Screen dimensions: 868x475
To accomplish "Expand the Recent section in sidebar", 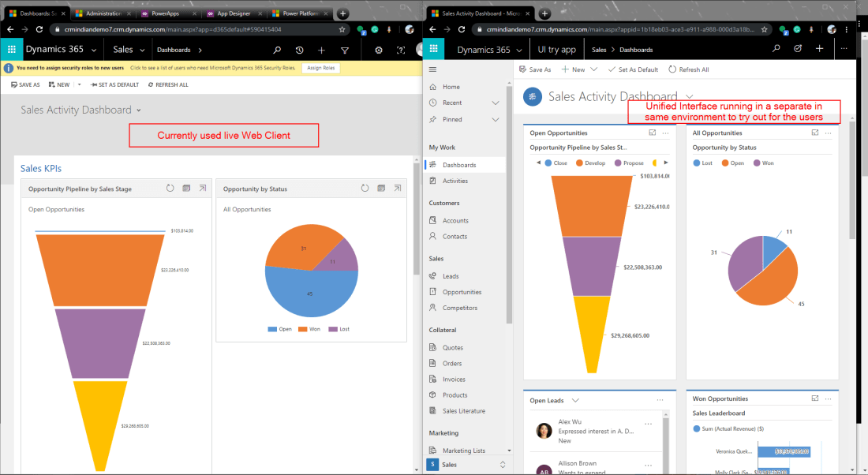I will coord(496,103).
